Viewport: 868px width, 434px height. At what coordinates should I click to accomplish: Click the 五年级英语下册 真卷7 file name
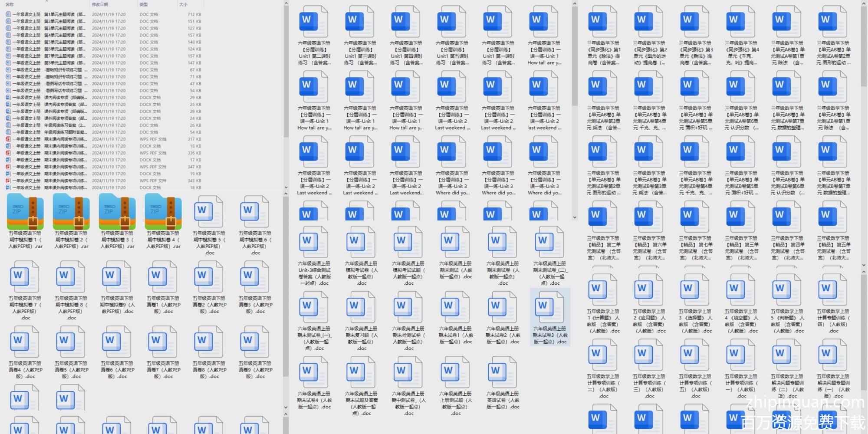point(163,370)
